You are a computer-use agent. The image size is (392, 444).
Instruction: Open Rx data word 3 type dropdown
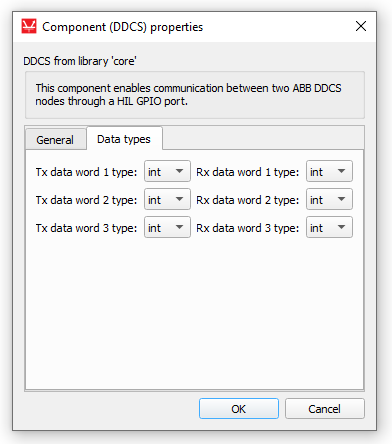coord(329,227)
